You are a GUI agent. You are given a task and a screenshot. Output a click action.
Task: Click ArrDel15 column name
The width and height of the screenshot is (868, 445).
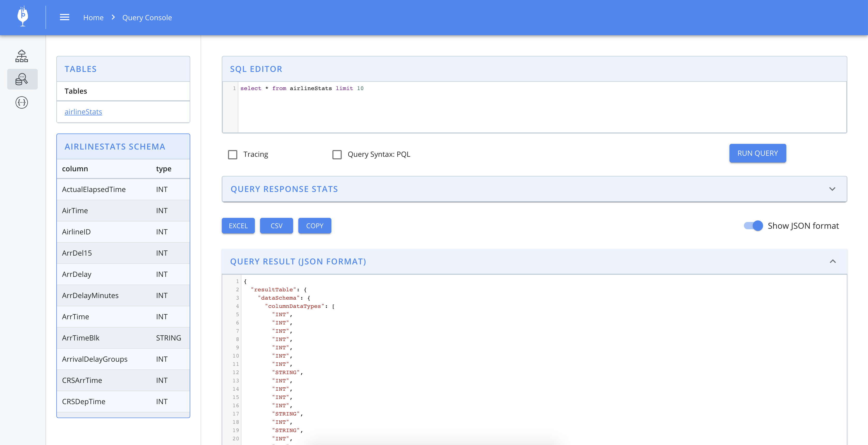[77, 253]
